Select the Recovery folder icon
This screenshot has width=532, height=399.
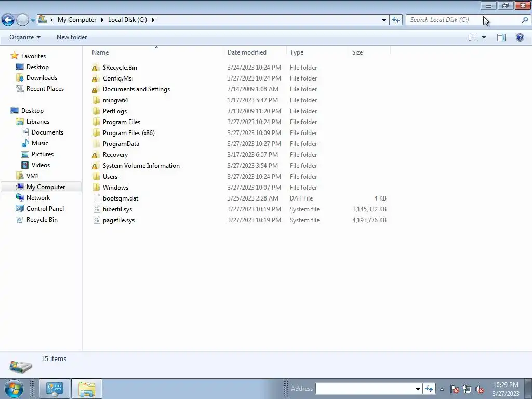click(x=96, y=155)
